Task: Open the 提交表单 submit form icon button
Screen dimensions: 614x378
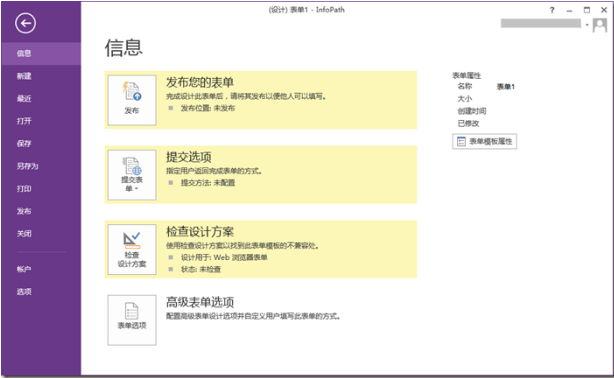Action: click(132, 175)
